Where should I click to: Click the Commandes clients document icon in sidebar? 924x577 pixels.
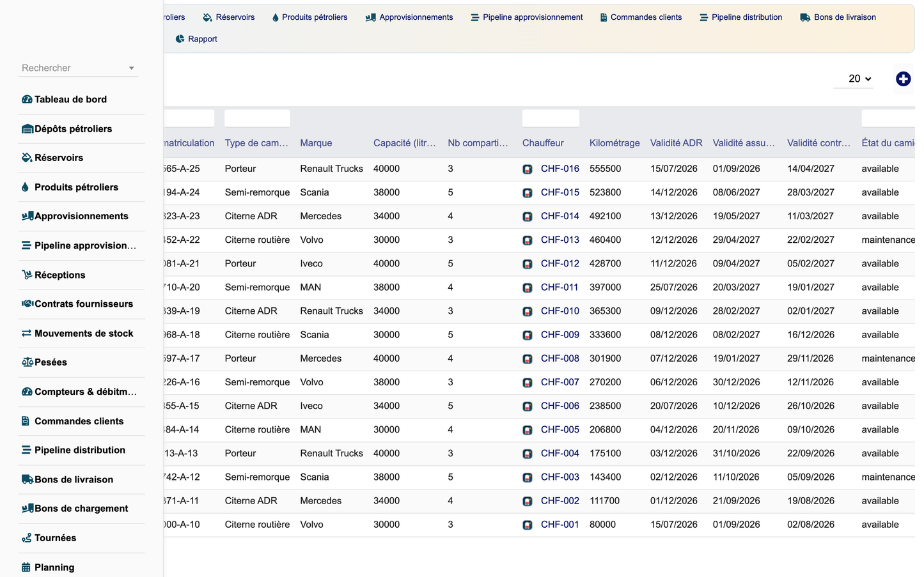coord(26,420)
